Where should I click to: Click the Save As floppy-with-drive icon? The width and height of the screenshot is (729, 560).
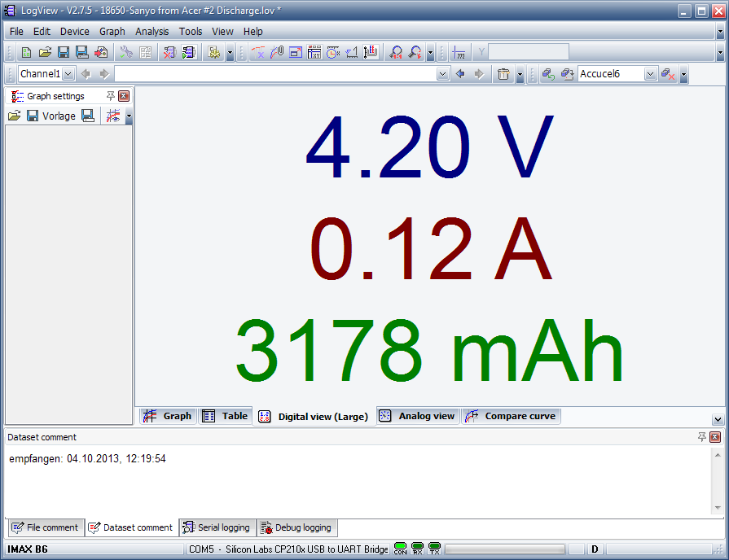coord(82,53)
